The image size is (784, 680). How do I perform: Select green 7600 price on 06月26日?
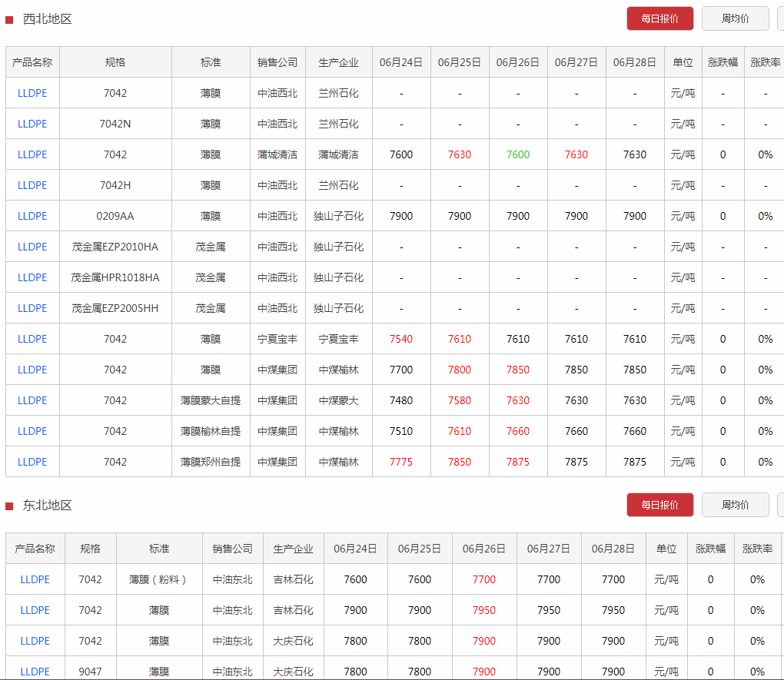coord(518,154)
